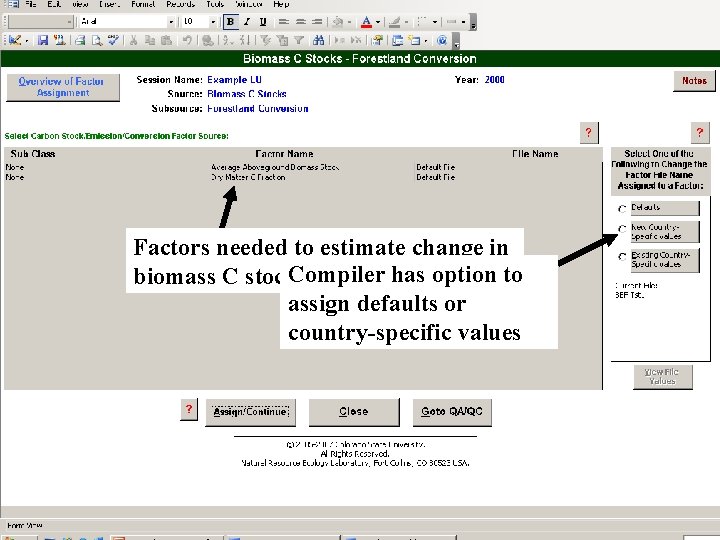
Task: Click the New Record icon
Action: [x=340, y=40]
